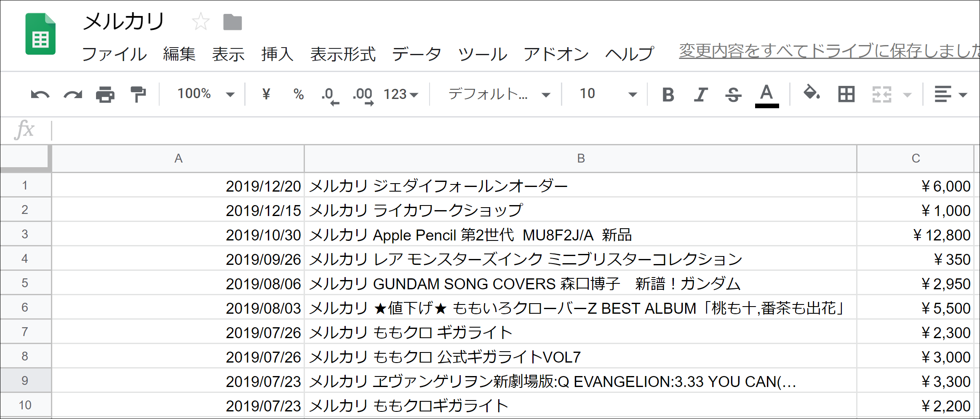Open the 表示 menu
Image resolution: width=980 pixels, height=419 pixels.
tap(228, 54)
